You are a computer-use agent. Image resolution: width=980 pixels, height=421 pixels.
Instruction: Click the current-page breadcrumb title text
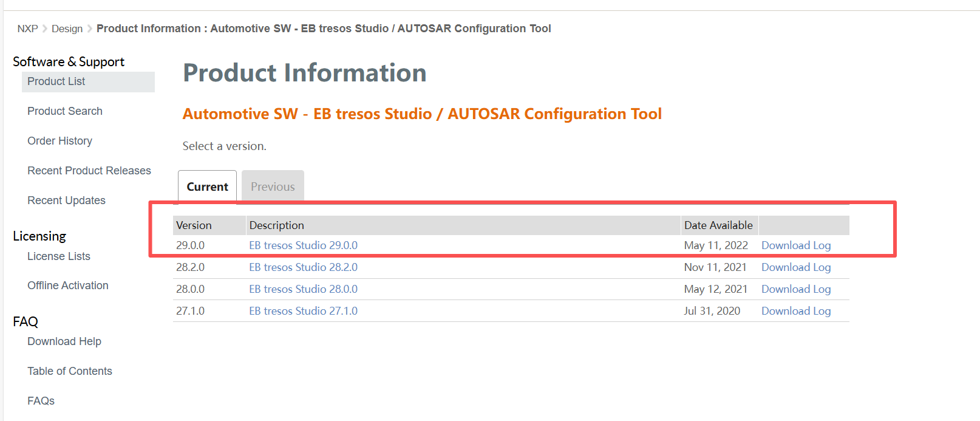324,29
